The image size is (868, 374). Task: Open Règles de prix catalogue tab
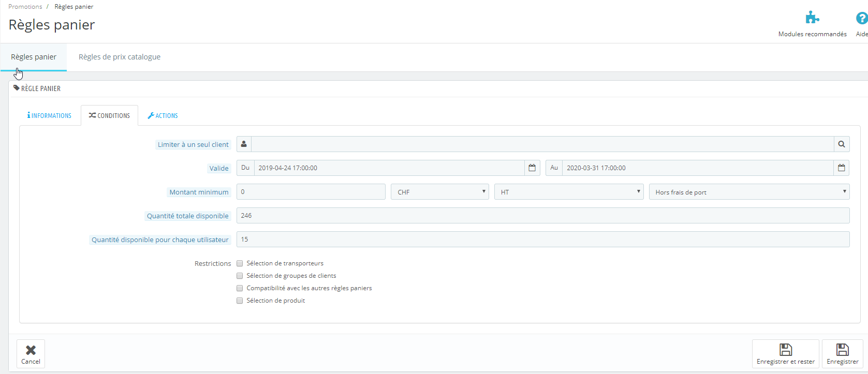(x=120, y=57)
